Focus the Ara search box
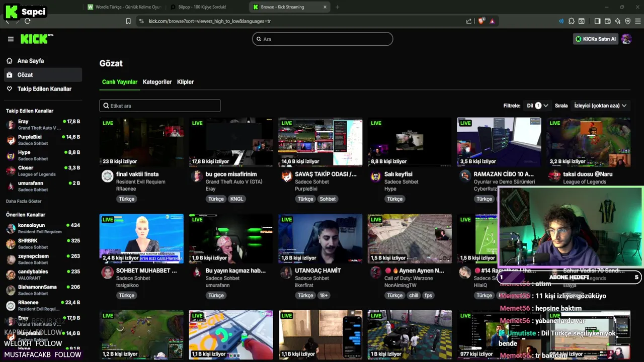The image size is (644, 362). 323,39
